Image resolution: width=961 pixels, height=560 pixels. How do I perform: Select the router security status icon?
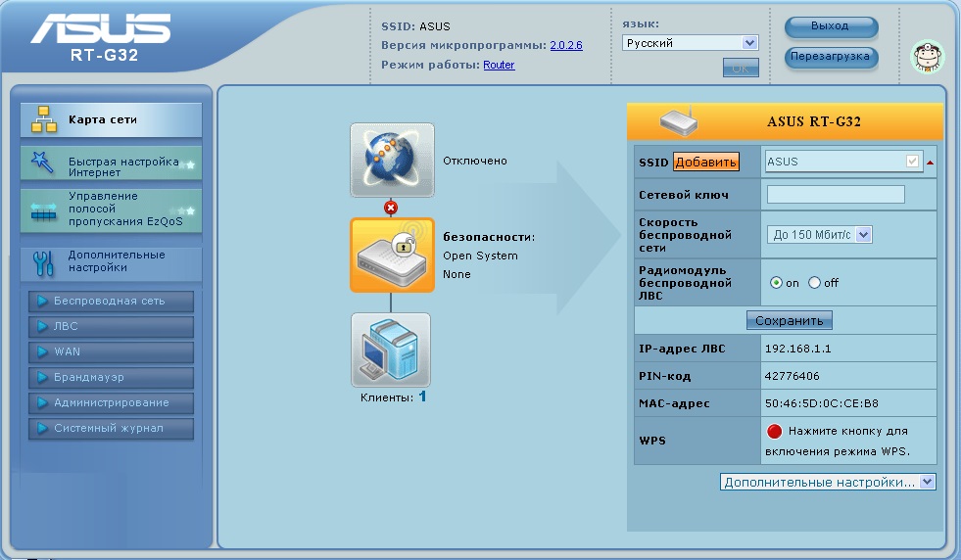click(392, 255)
